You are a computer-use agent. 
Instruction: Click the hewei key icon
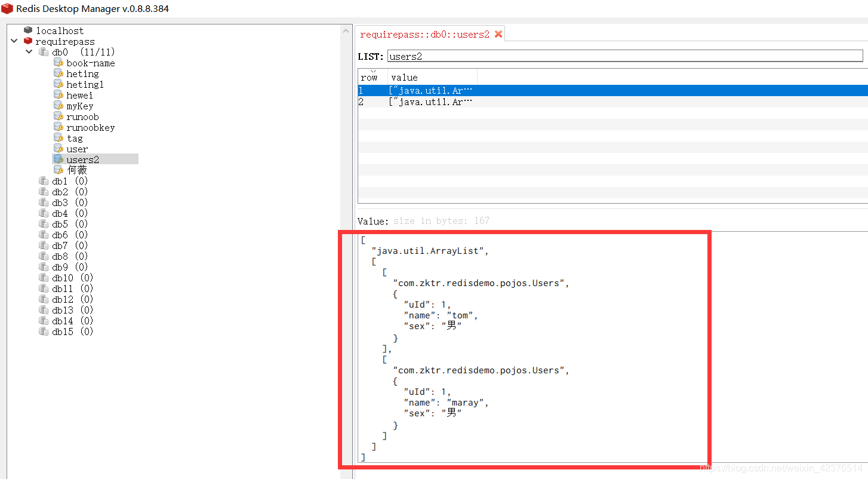coord(58,95)
